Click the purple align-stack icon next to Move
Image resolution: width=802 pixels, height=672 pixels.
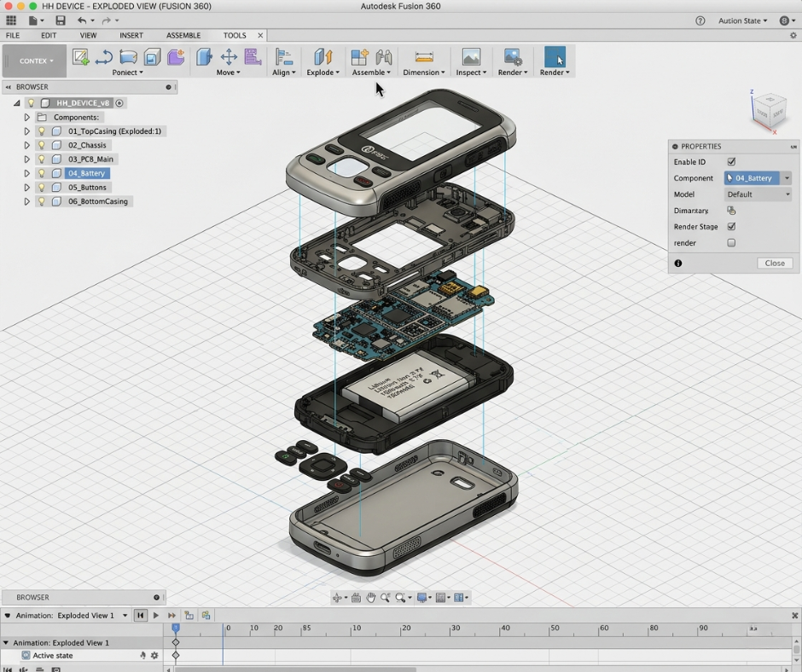click(253, 57)
